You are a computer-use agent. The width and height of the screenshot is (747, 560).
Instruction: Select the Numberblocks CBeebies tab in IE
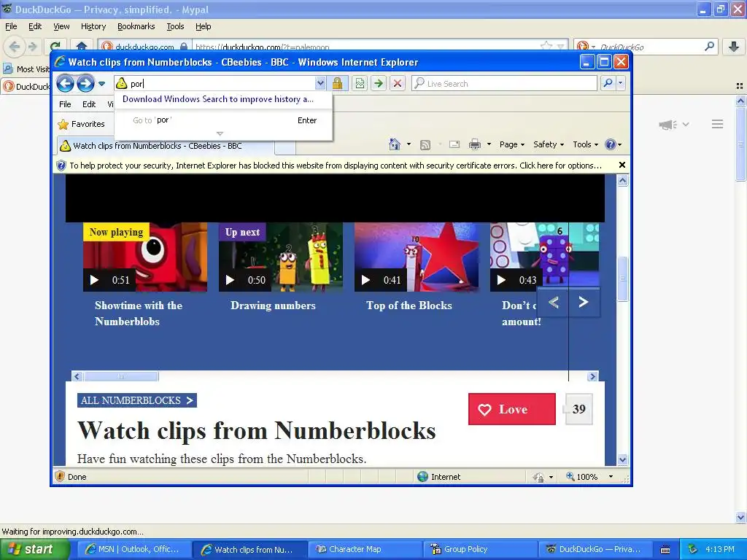click(x=165, y=146)
